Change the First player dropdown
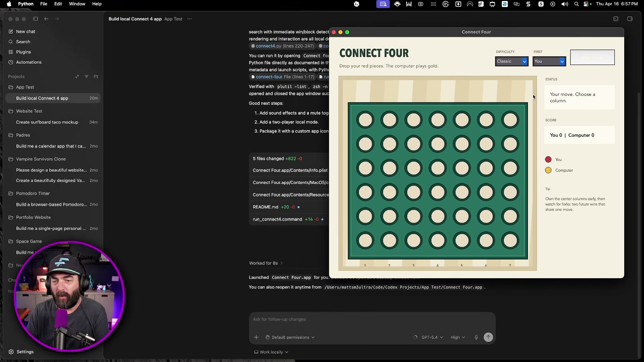 click(x=549, y=61)
